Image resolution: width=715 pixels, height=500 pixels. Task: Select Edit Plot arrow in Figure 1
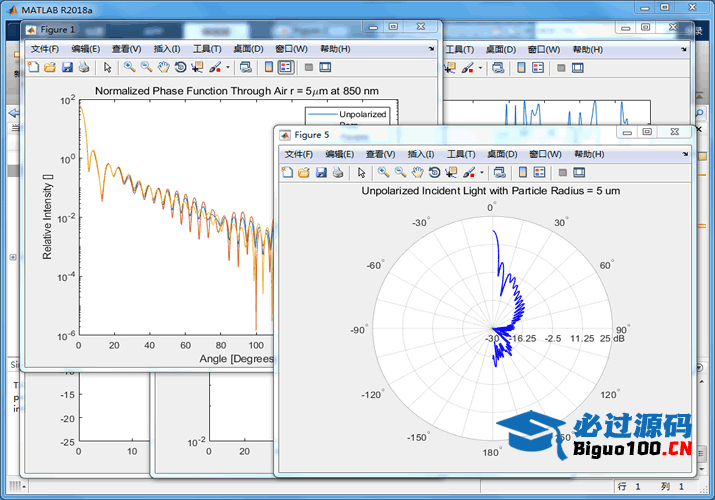pyautogui.click(x=108, y=67)
